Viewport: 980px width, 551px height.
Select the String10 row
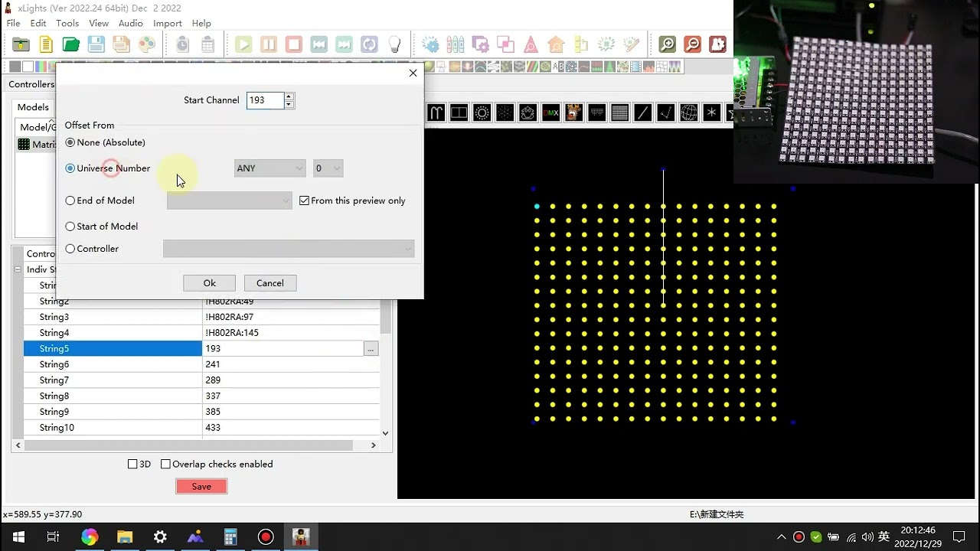(201, 427)
